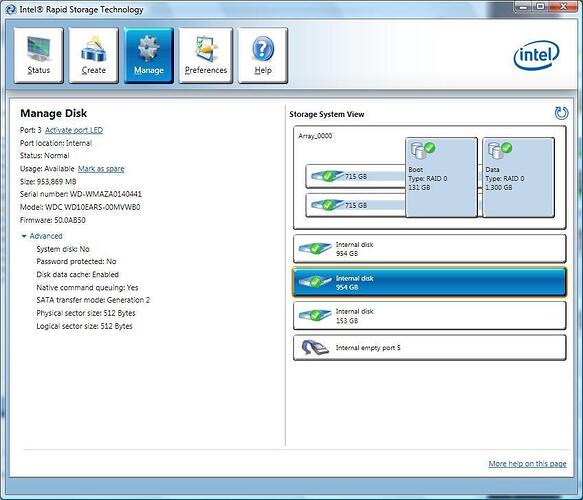Click Serial number WD-WMAZA0140441 text
This screenshot has height=500, width=583.
[81, 194]
